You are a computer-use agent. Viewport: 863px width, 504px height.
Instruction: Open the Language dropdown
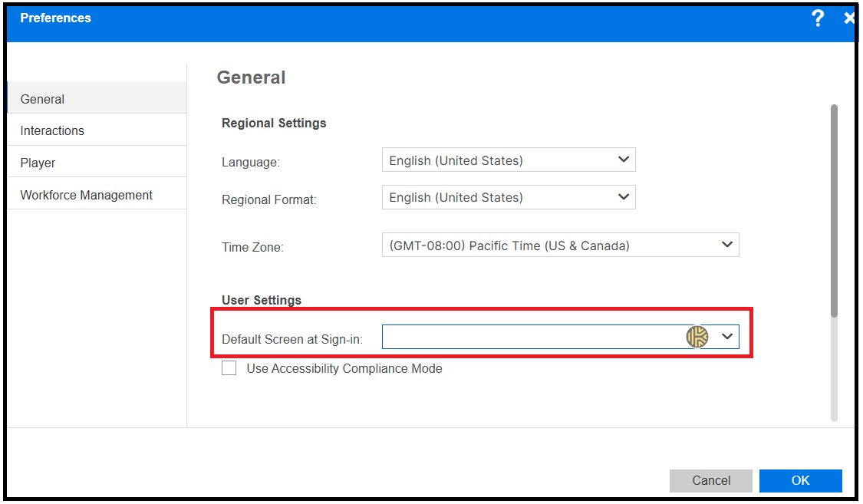[509, 160]
